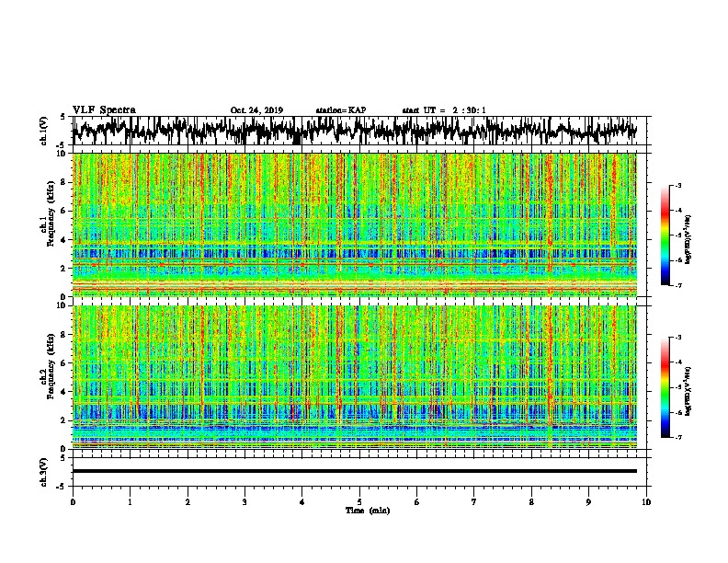
Task: Click the ch.2 color scale bar
Action: coord(665,387)
